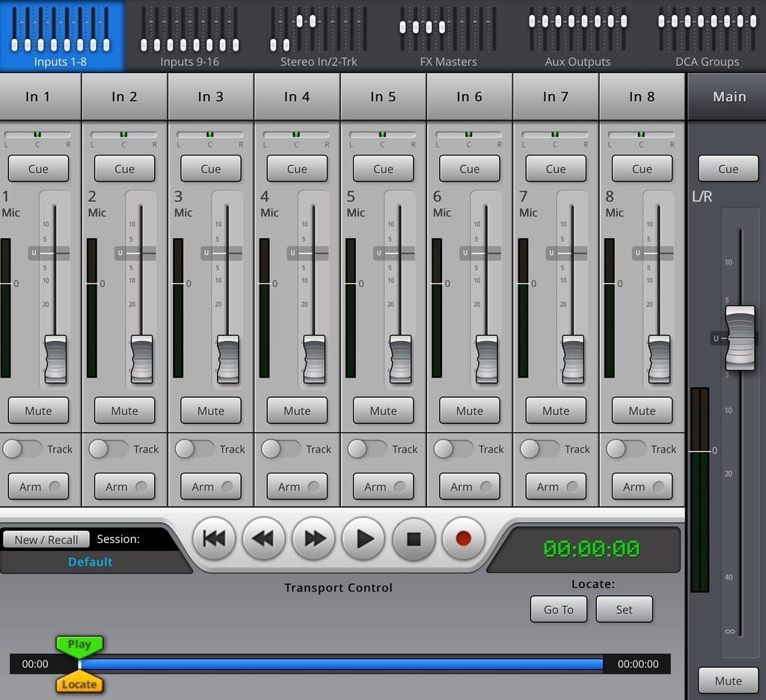Viewport: 766px width, 700px height.
Task: Click the Main L/R fader knob
Action: coord(740,338)
